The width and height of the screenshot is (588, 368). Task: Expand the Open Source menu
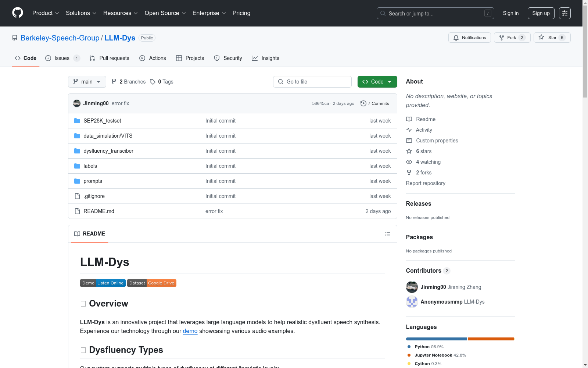pyautogui.click(x=165, y=13)
